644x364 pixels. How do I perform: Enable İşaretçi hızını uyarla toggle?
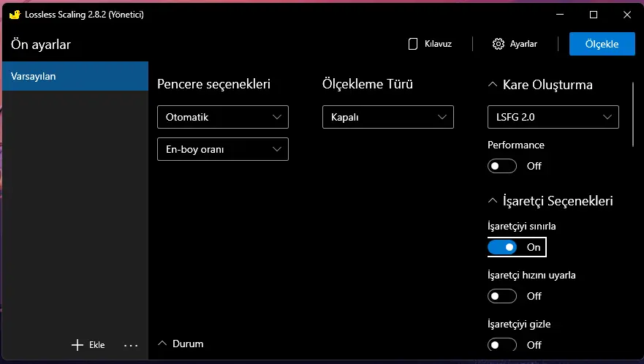click(x=502, y=296)
